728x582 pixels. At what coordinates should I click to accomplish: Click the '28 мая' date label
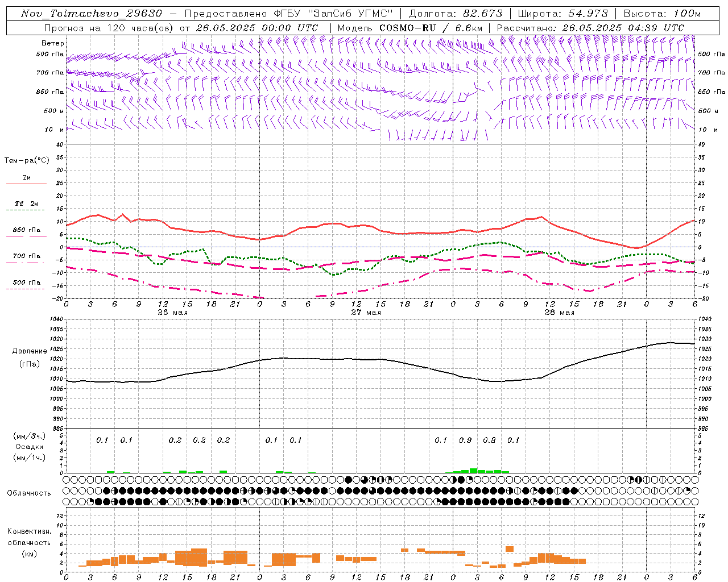[560, 313]
